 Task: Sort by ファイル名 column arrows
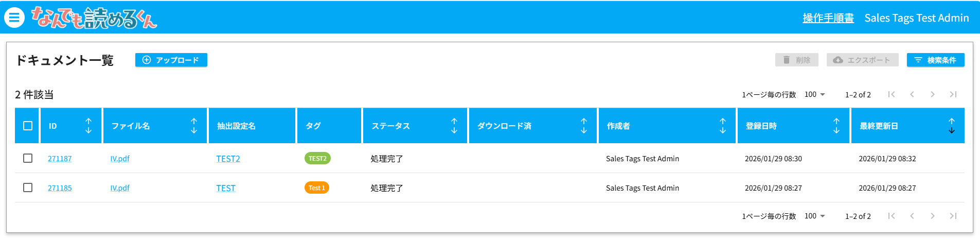coord(194,126)
